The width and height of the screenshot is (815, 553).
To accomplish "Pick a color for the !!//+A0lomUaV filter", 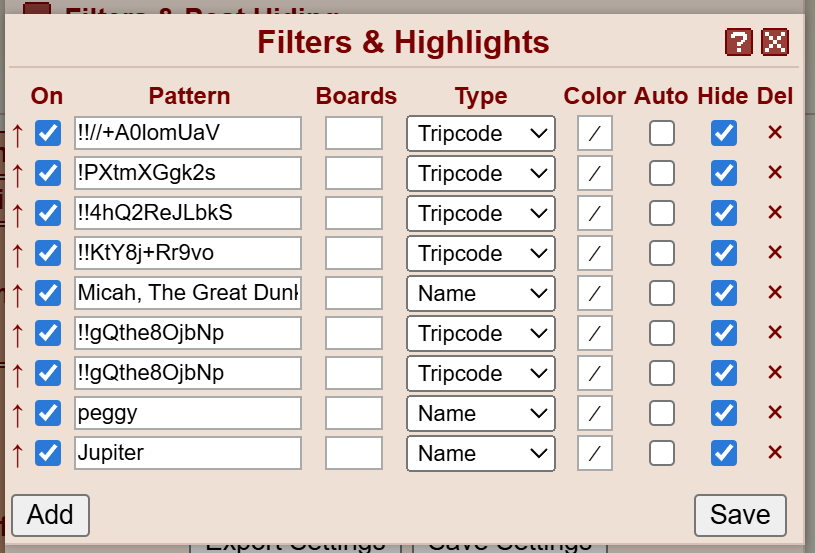I will point(595,134).
